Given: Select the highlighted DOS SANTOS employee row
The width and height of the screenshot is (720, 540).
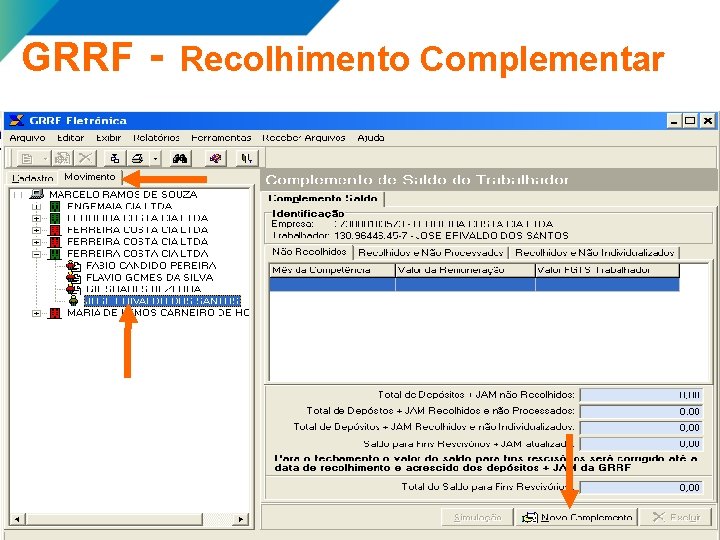Looking at the screenshot, I should point(163,301).
